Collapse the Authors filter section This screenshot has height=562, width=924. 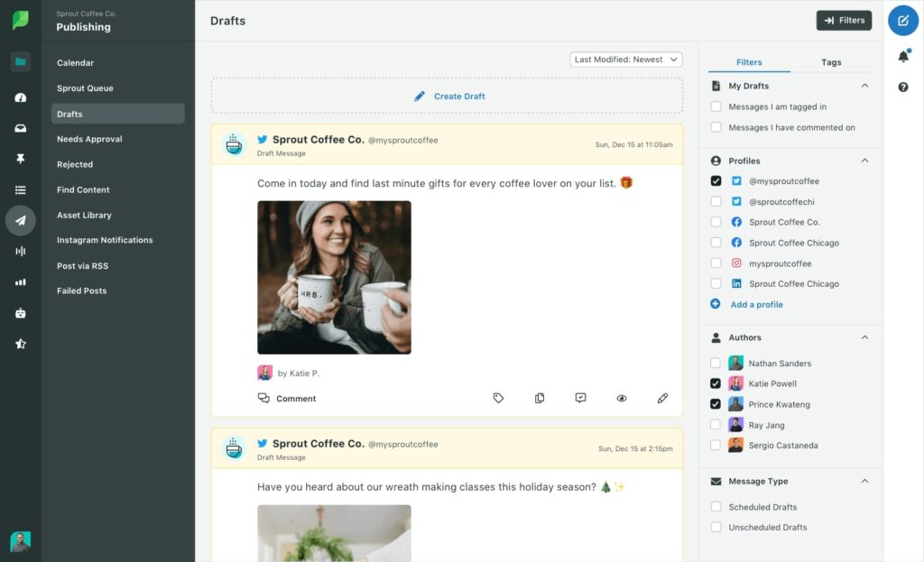[864, 336]
